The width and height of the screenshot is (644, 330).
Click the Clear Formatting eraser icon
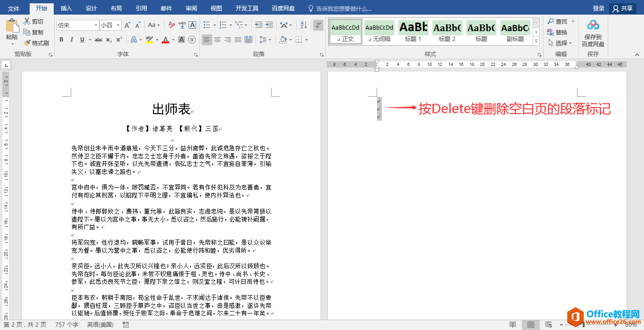pos(172,25)
